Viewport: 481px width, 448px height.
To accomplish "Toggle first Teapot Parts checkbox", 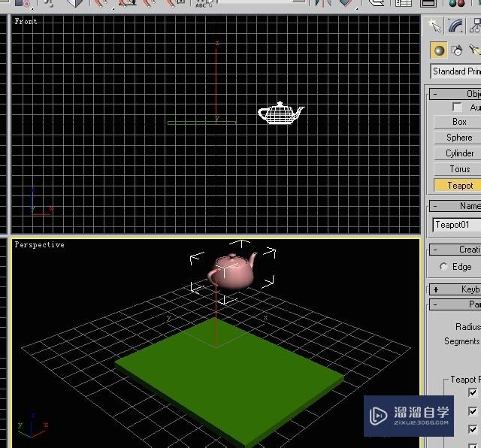I will (x=473, y=392).
